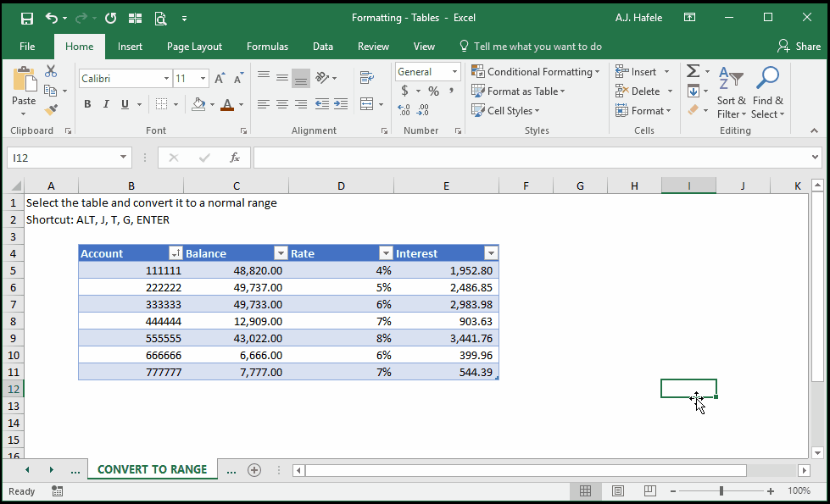Adjust the zoom slider handle
This screenshot has height=504, width=830.
[721, 491]
